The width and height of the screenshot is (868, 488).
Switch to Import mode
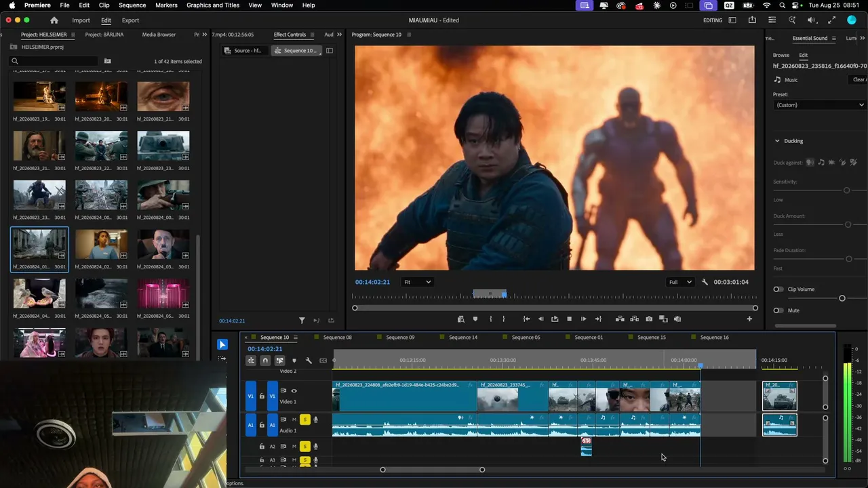[81, 20]
